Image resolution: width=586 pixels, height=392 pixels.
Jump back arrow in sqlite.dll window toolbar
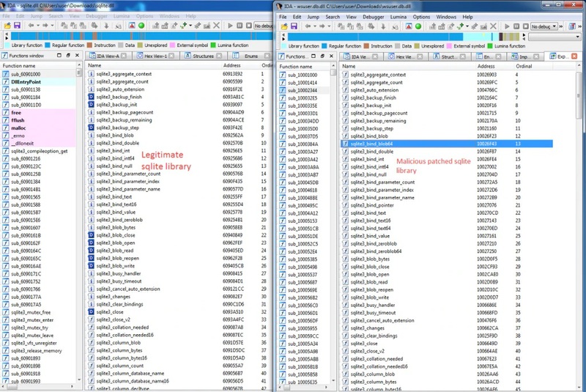[x=31, y=26]
